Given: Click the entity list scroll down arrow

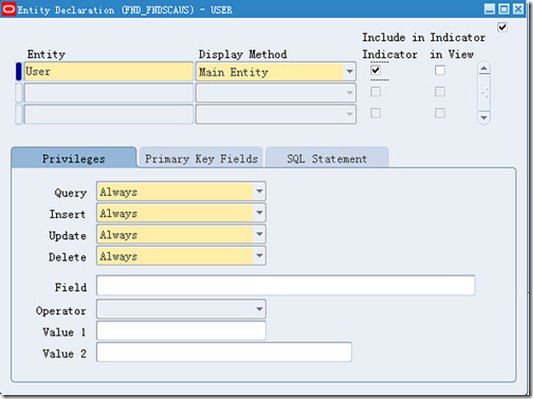Looking at the screenshot, I should point(484,118).
